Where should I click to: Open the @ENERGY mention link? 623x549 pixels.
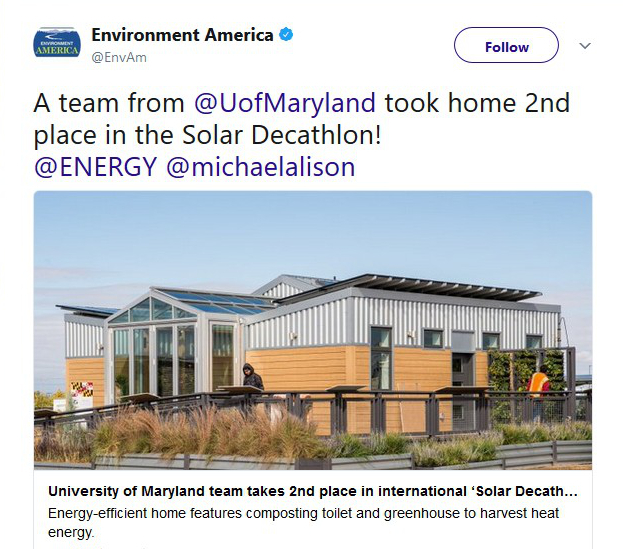tap(95, 166)
